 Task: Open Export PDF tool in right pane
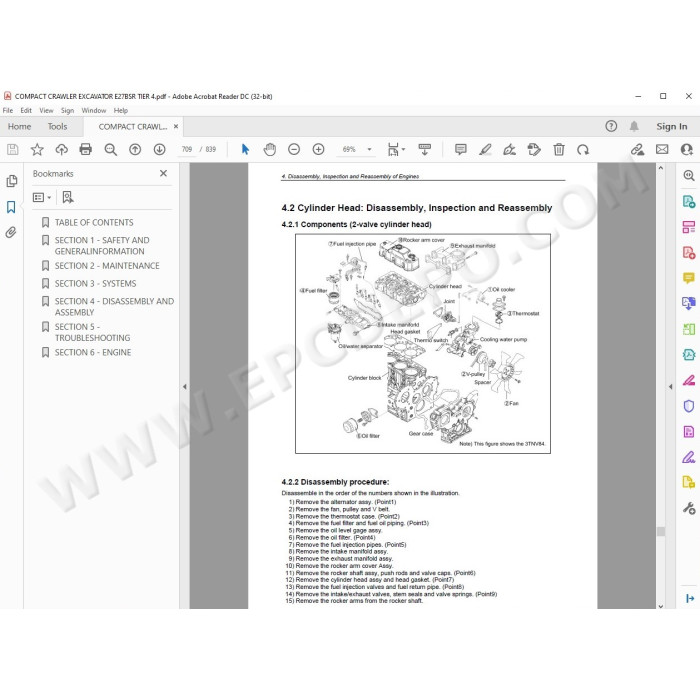[689, 201]
